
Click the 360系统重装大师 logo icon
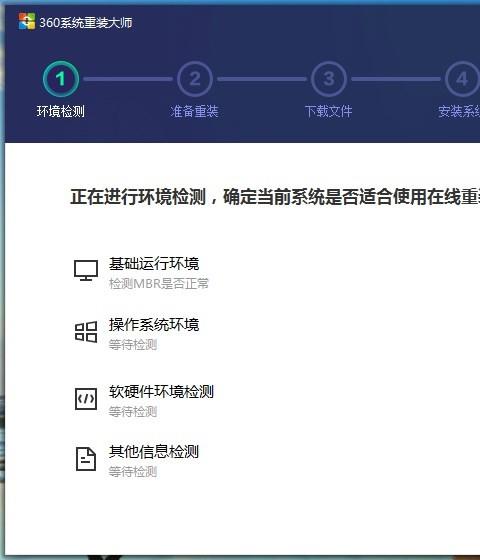click(27, 21)
